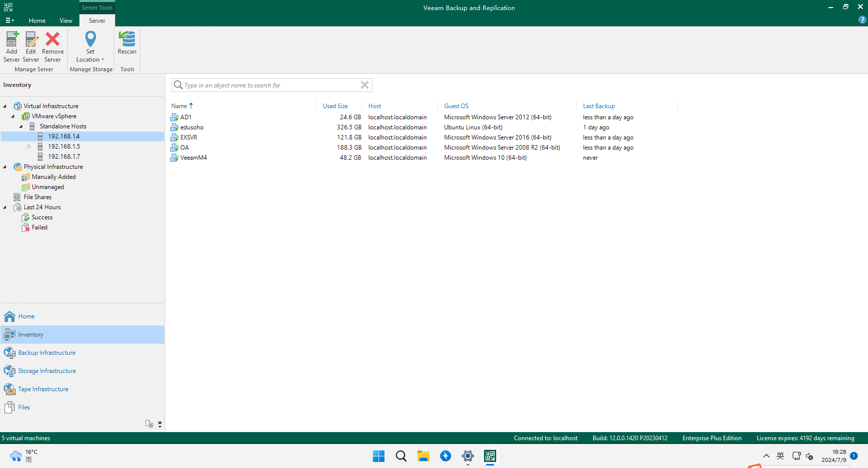The width and height of the screenshot is (868, 468).
Task: Click the Rescan tool icon
Action: click(127, 39)
